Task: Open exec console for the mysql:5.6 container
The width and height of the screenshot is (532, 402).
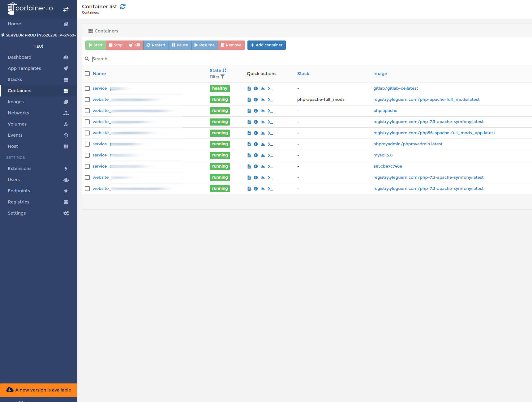Action: click(270, 155)
